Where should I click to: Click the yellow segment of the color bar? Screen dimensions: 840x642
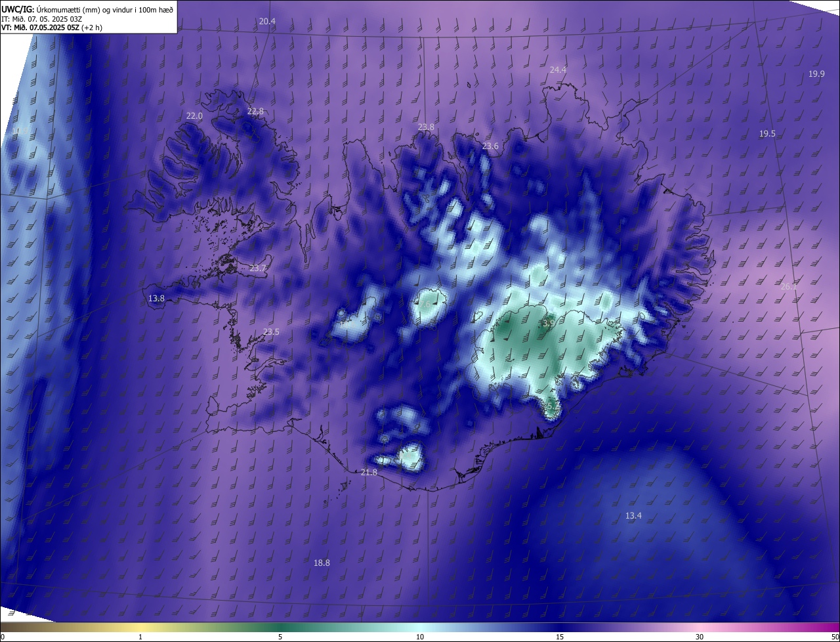pyautogui.click(x=141, y=627)
